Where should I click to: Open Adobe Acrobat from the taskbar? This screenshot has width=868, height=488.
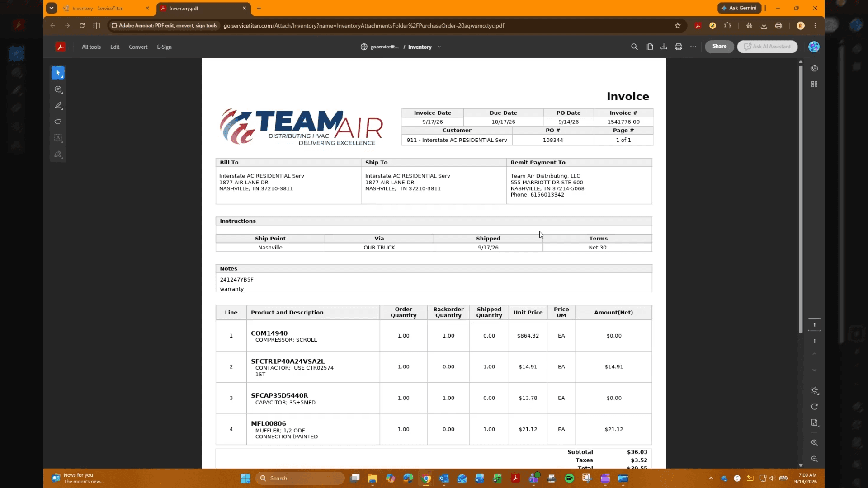(x=515, y=478)
